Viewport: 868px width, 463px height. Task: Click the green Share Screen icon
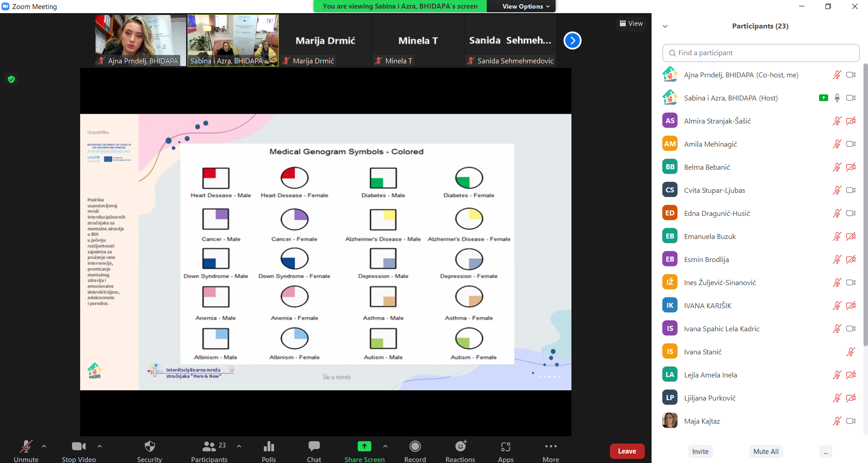click(364, 447)
